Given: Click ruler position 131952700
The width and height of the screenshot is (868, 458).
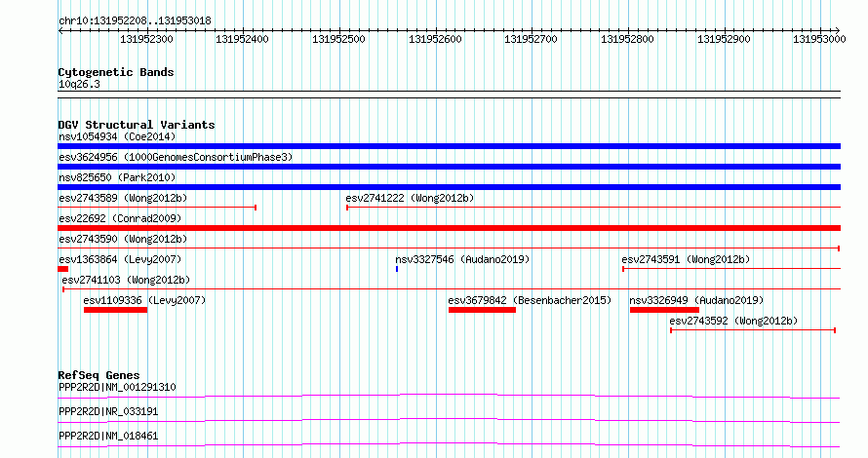Looking at the screenshot, I should tap(531, 39).
